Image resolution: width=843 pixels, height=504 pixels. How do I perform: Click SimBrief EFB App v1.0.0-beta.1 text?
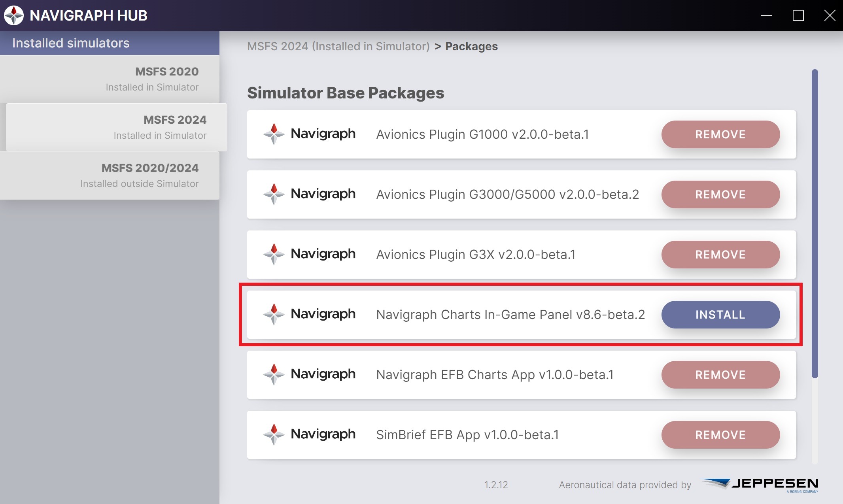tap(467, 435)
